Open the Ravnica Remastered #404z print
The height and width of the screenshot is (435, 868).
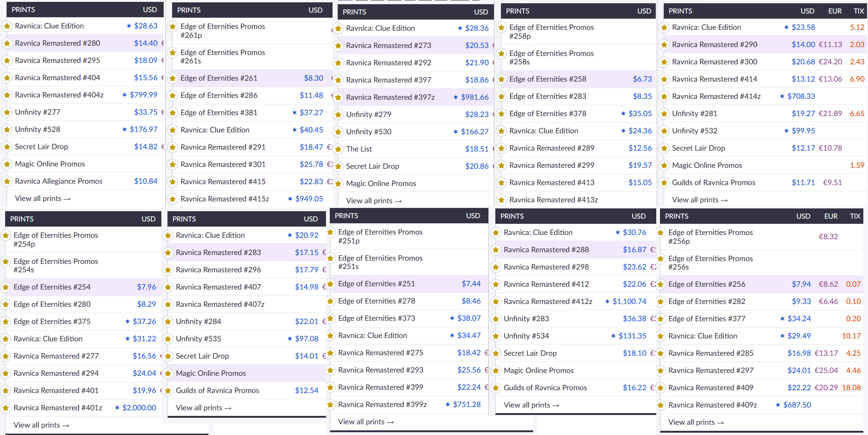59,95
